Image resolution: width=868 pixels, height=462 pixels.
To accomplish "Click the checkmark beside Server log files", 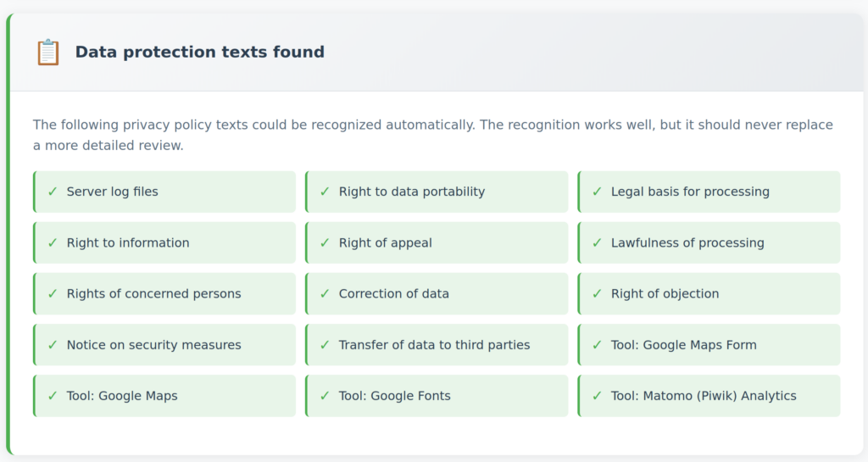I will tap(53, 192).
